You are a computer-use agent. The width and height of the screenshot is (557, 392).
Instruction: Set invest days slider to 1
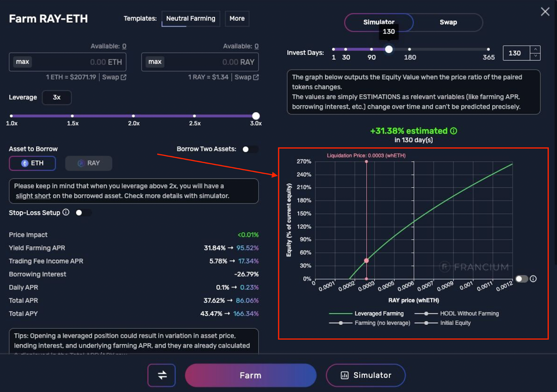[x=334, y=49]
